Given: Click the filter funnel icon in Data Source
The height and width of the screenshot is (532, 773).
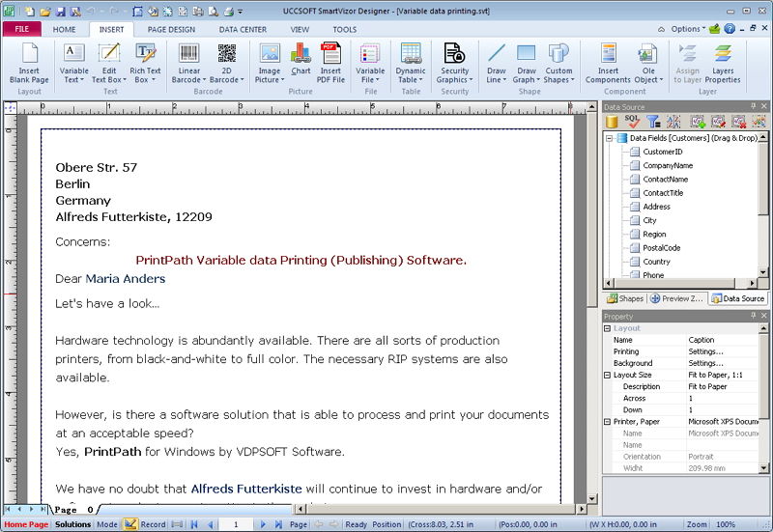Looking at the screenshot, I should click(653, 121).
